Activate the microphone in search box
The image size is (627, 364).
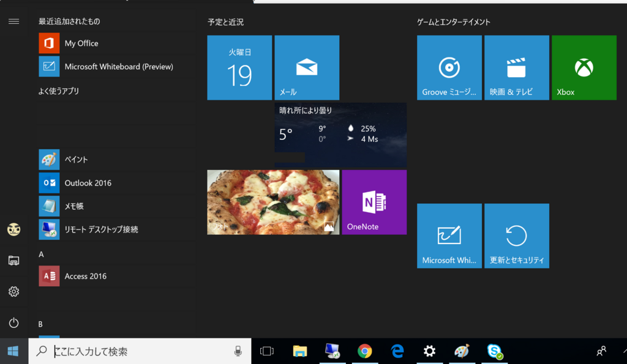coord(238,351)
